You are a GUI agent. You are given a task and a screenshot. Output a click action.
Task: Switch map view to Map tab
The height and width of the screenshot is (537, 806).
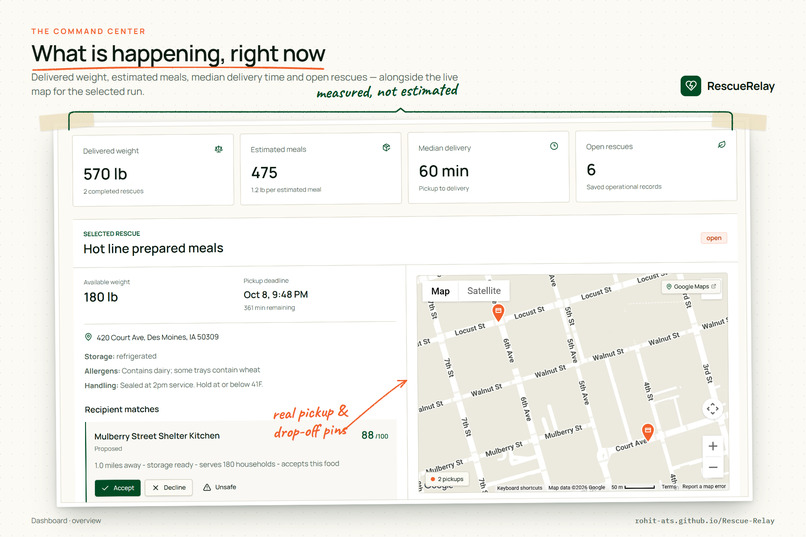pyautogui.click(x=441, y=291)
